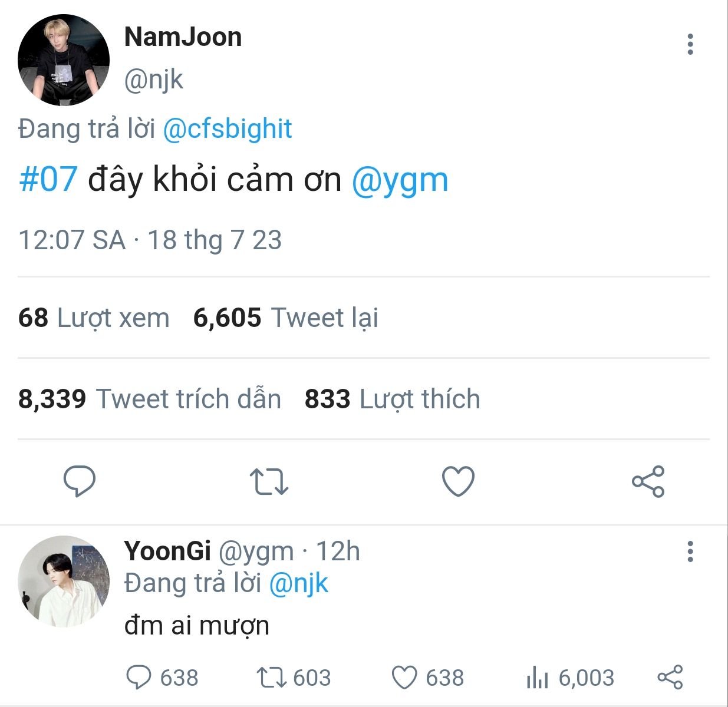Share NamJoon's tweet via share icon
728x707 pixels.
648,481
